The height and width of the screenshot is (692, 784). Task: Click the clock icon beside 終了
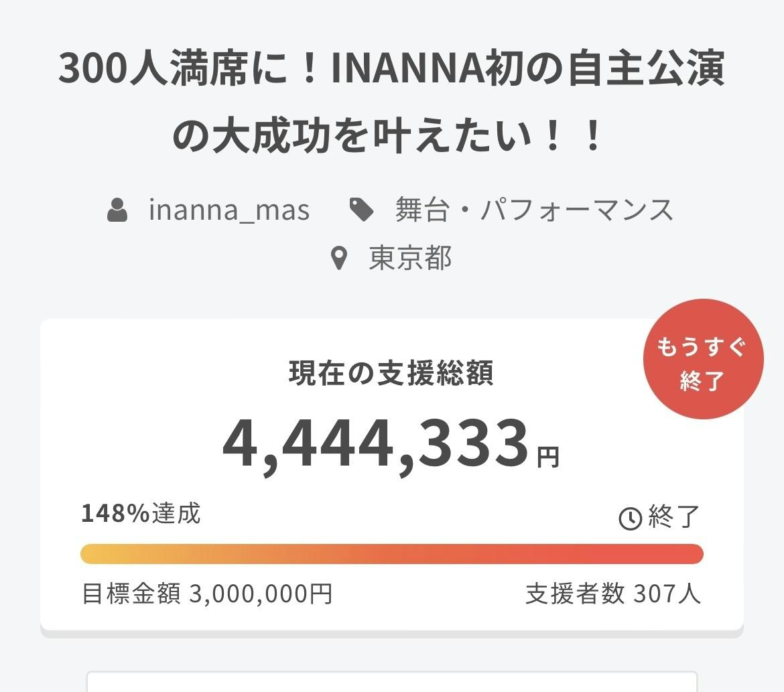[x=630, y=518]
